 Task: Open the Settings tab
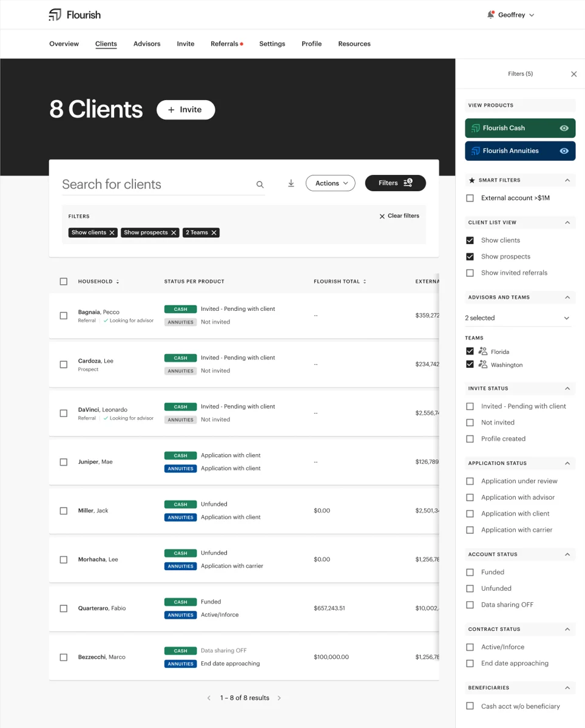[272, 44]
